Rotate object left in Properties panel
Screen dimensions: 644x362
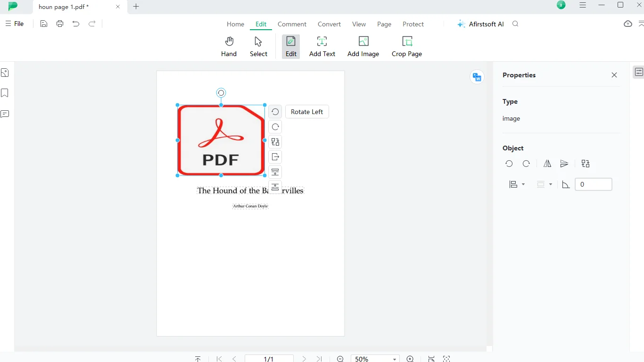click(509, 164)
